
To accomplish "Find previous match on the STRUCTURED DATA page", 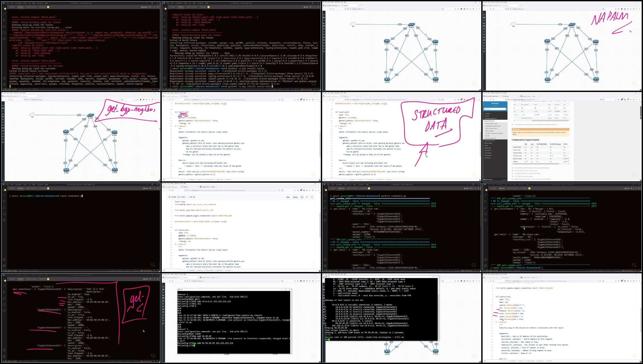I will [342, 179].
